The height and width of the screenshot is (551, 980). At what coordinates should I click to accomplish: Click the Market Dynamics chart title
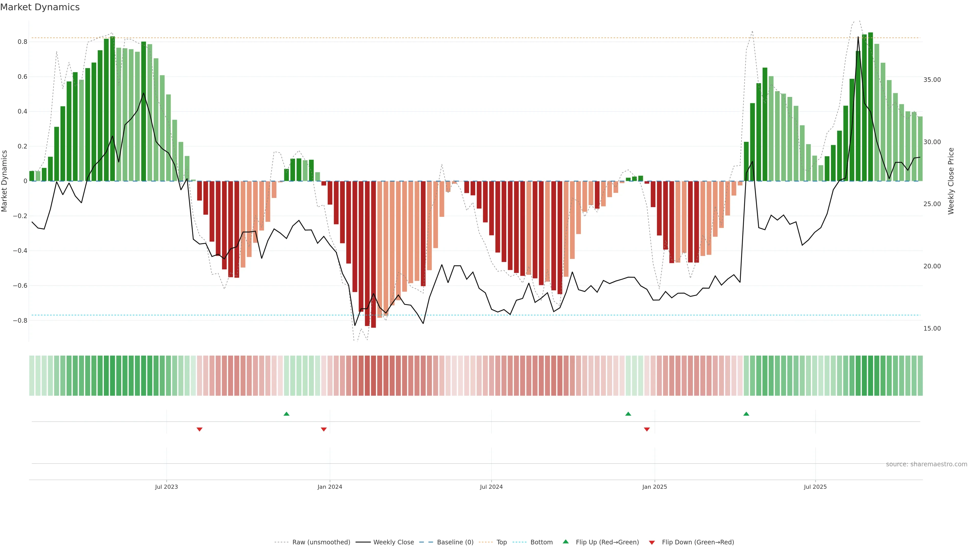(40, 7)
